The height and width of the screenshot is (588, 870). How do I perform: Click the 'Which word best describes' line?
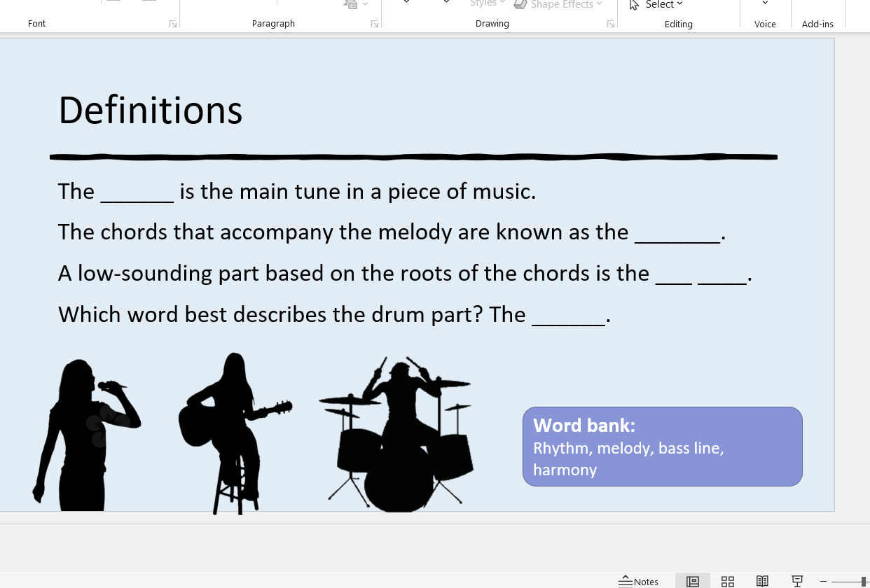tap(334, 314)
